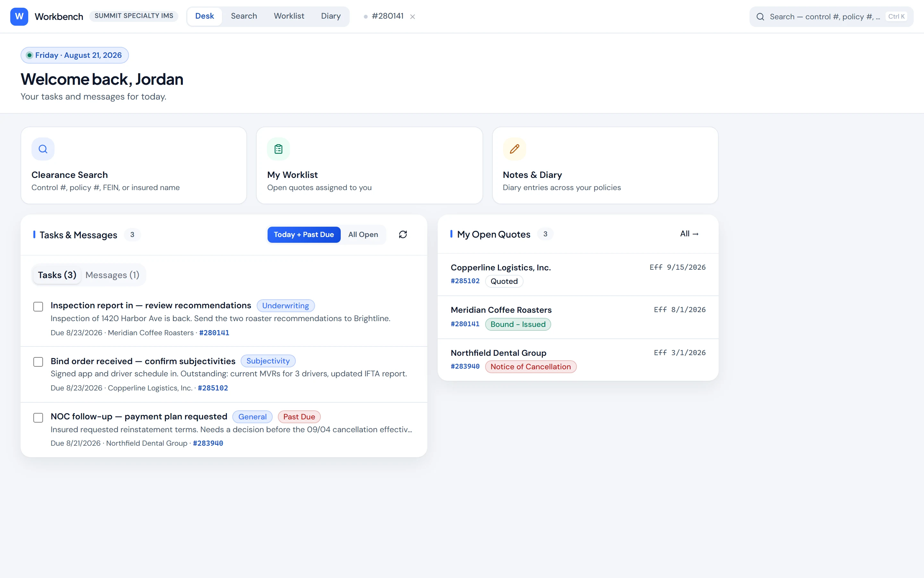
Task: Open the Notes & Diary card
Action: click(x=605, y=165)
